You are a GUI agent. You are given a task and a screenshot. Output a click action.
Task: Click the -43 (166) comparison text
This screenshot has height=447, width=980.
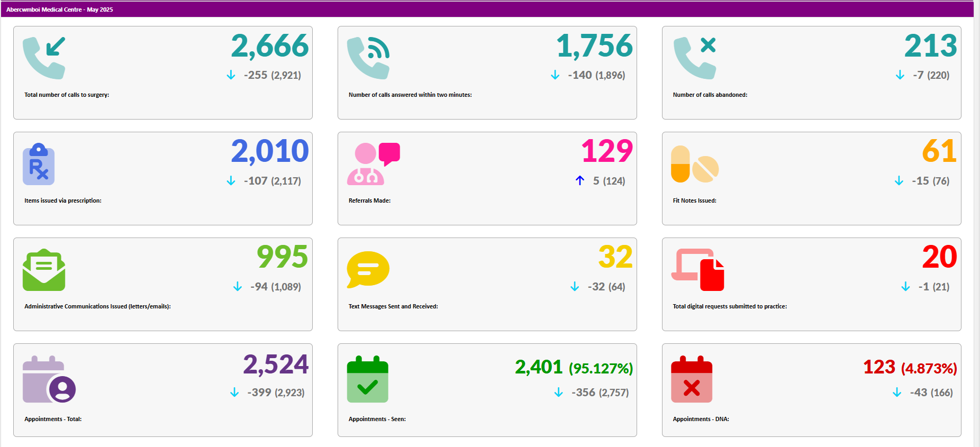[x=931, y=393]
